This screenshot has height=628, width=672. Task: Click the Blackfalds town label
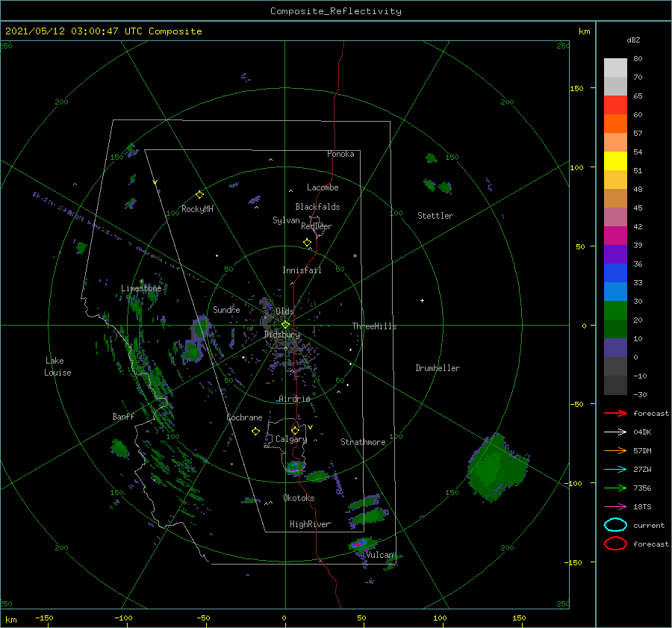pyautogui.click(x=317, y=207)
